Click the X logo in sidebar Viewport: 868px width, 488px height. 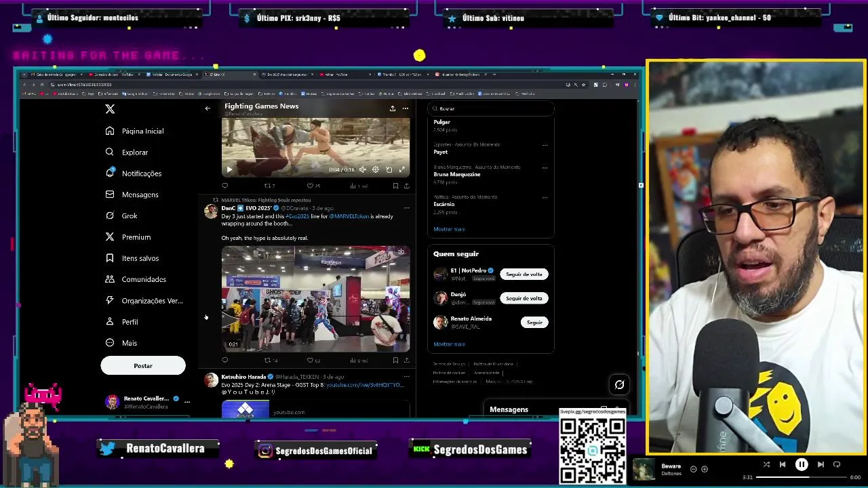pos(110,108)
